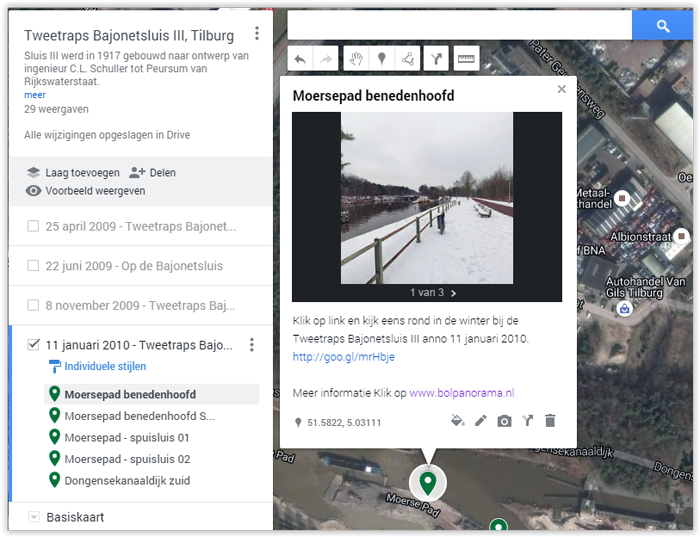The image size is (700, 537).
Task: Click green pin icon beside spuisluis 01
Action: point(54,437)
